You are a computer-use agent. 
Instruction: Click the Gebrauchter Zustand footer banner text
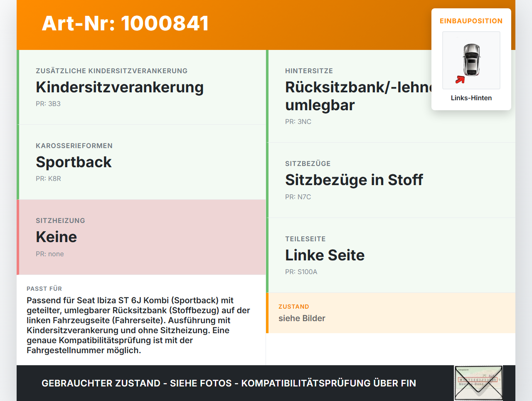click(229, 383)
